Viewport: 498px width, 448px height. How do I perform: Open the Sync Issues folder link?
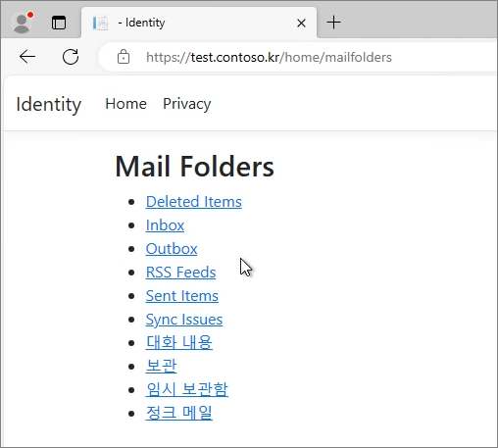(184, 320)
